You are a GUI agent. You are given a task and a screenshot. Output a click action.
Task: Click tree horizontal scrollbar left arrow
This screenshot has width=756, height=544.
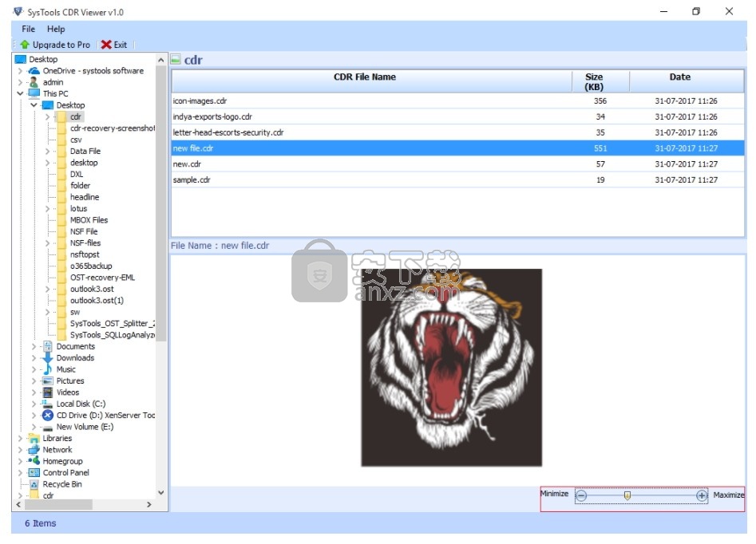pyautogui.click(x=19, y=504)
